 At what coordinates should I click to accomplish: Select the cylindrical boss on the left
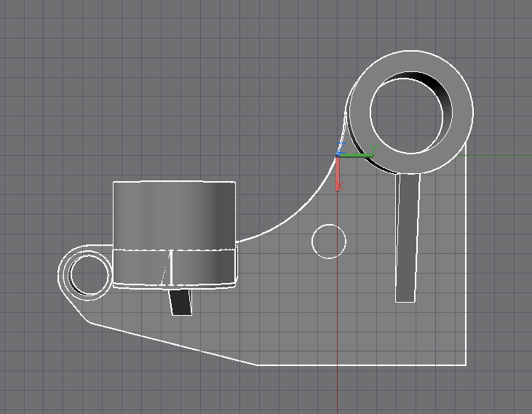(x=175, y=234)
